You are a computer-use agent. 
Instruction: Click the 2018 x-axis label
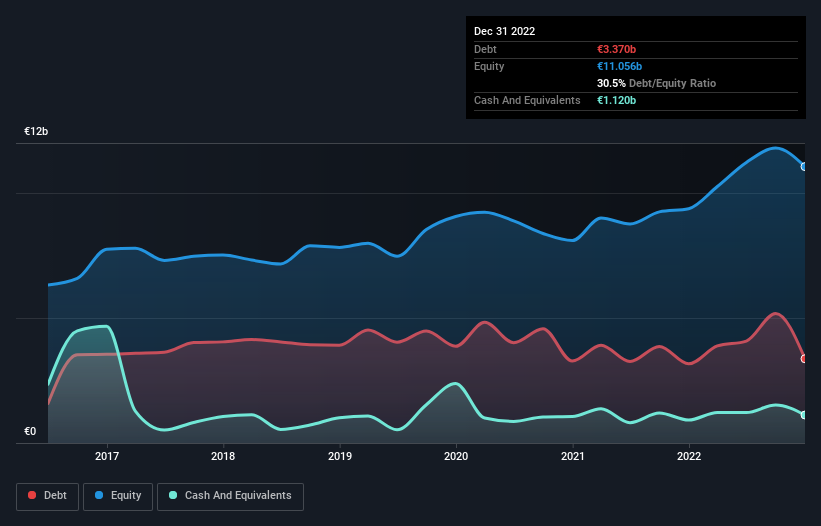223,456
